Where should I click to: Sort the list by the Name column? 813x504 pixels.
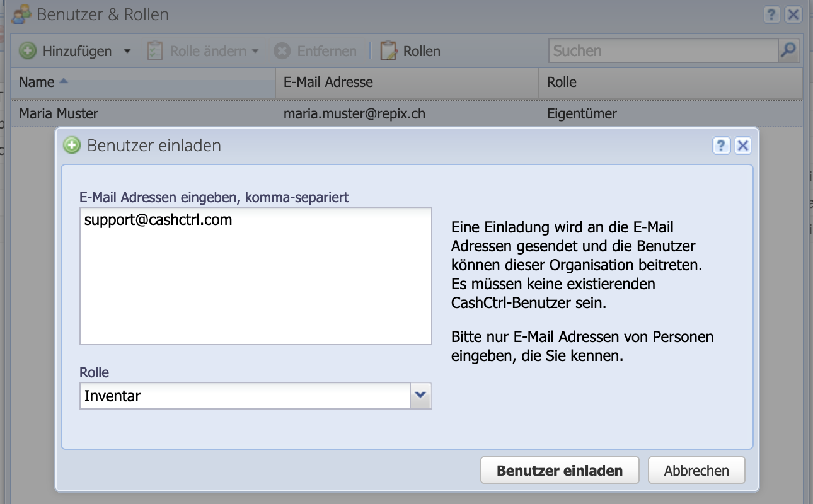[x=38, y=82]
